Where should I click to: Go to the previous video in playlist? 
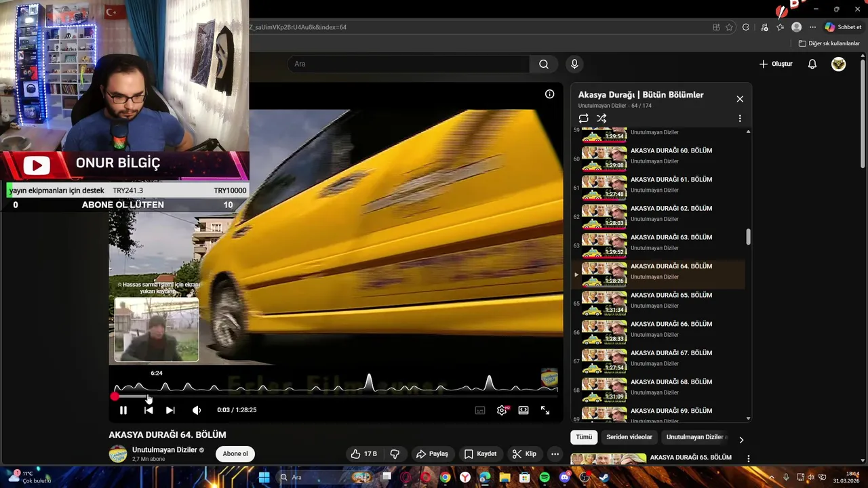(x=149, y=410)
